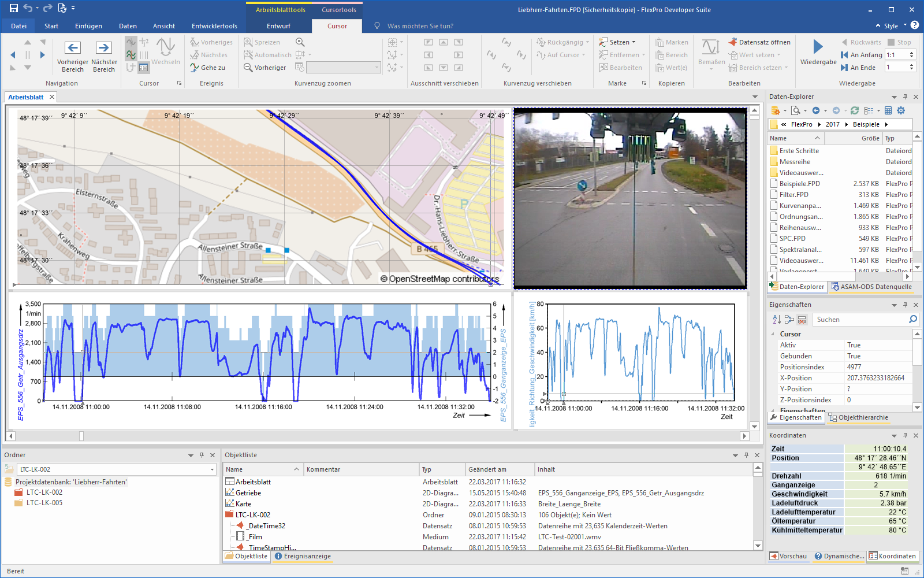Image resolution: width=924 pixels, height=578 pixels.
Task: Jump to start with An Anfang
Action: [861, 55]
